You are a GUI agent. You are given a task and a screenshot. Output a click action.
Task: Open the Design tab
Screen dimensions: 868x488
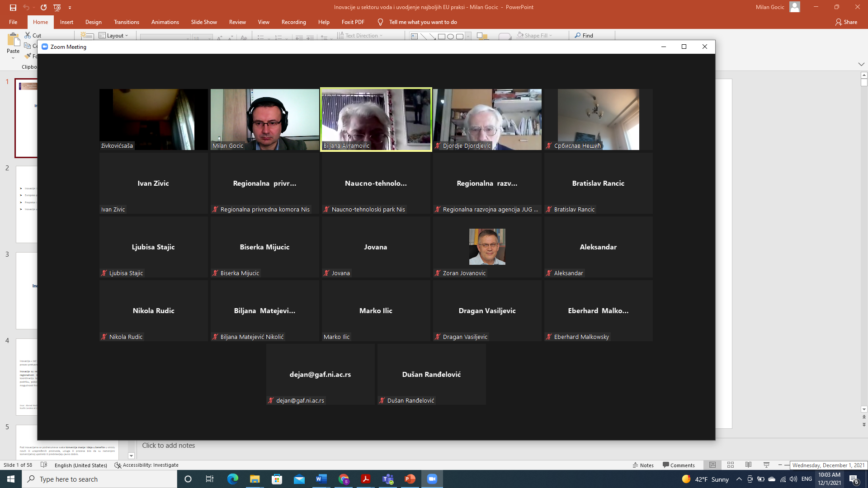pyautogui.click(x=94, y=22)
